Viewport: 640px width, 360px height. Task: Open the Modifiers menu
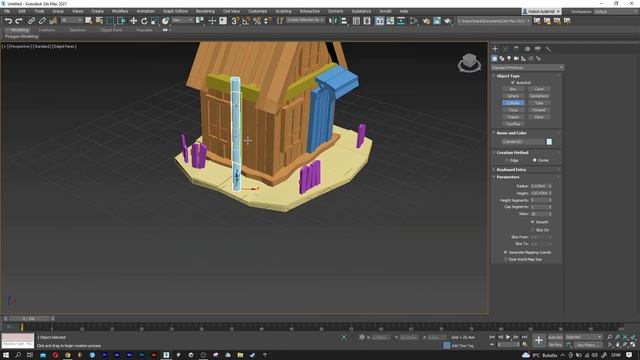pyautogui.click(x=120, y=11)
